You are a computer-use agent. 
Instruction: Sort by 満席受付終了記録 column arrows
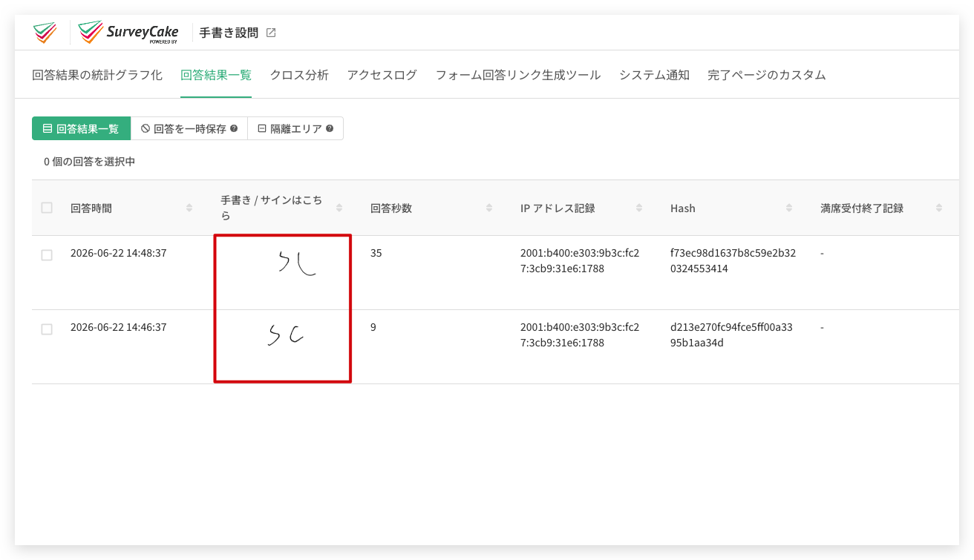click(x=939, y=208)
